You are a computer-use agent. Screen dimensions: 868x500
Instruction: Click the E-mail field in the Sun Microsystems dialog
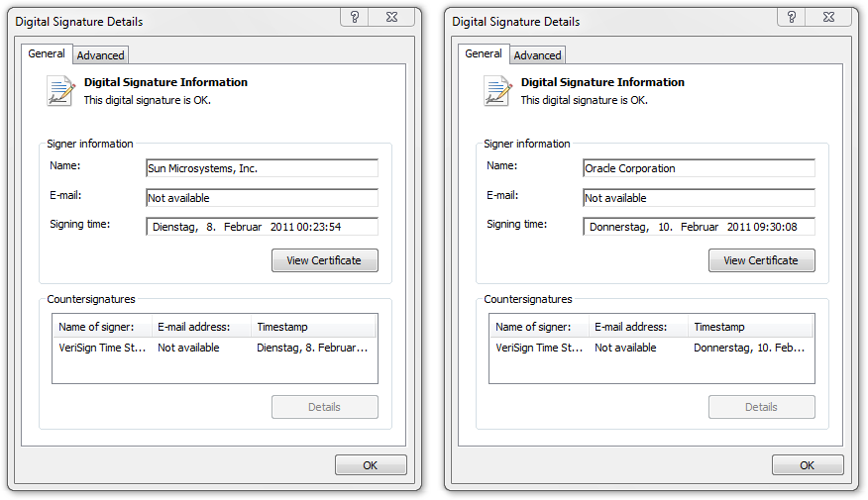(262, 197)
